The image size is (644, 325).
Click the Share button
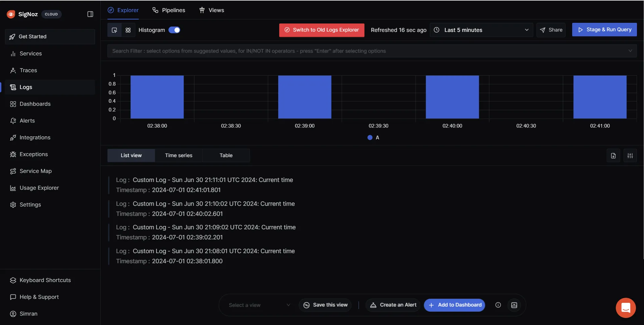click(551, 30)
